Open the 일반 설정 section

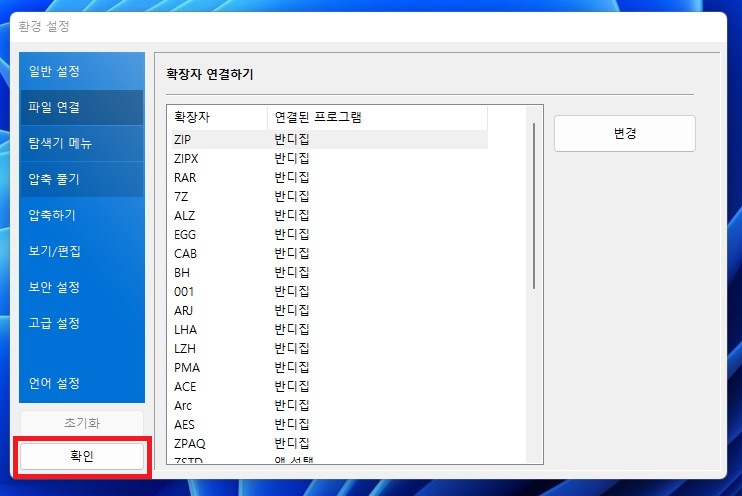(82, 71)
